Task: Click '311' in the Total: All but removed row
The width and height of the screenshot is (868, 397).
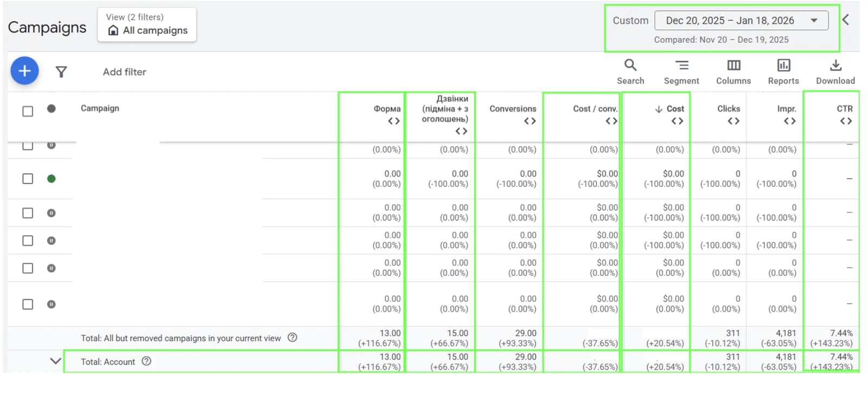Action: coord(733,333)
